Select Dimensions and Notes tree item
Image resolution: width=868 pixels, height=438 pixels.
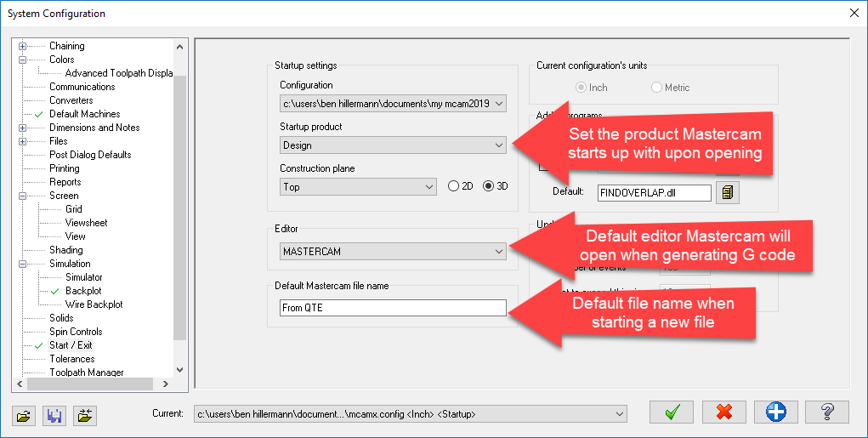coord(94,128)
